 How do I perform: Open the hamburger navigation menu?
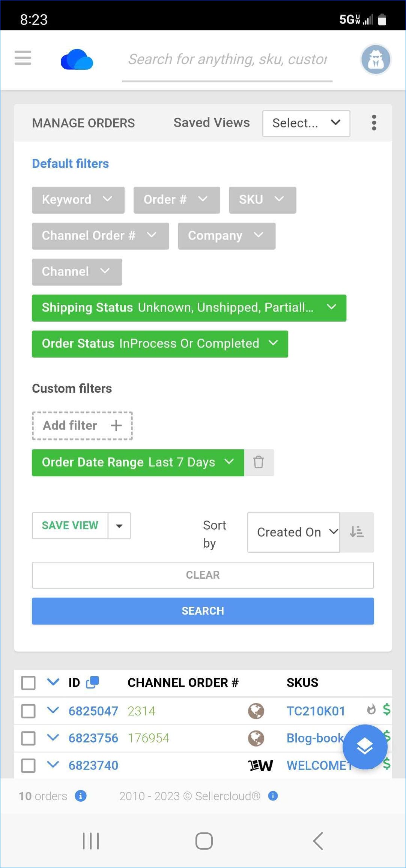(23, 58)
